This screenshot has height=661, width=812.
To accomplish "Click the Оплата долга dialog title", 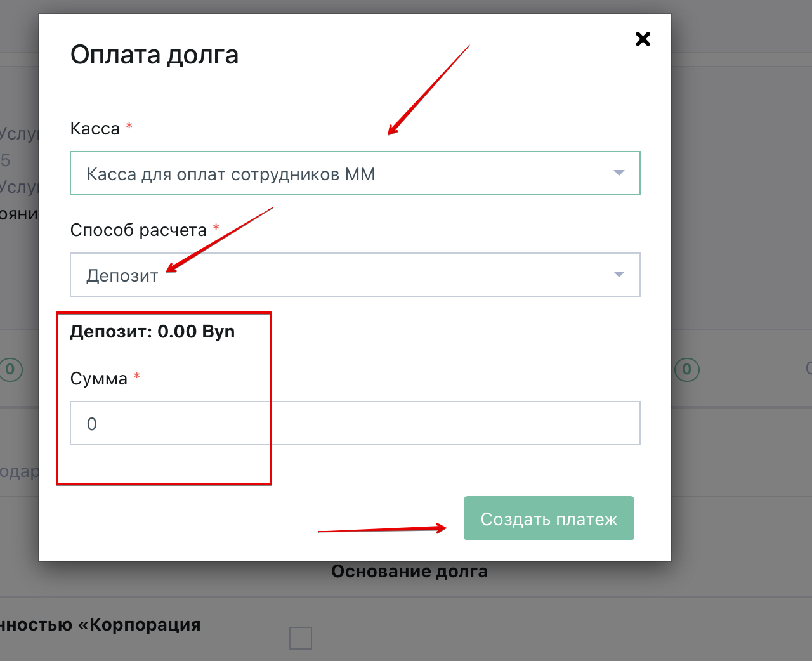I will click(154, 55).
